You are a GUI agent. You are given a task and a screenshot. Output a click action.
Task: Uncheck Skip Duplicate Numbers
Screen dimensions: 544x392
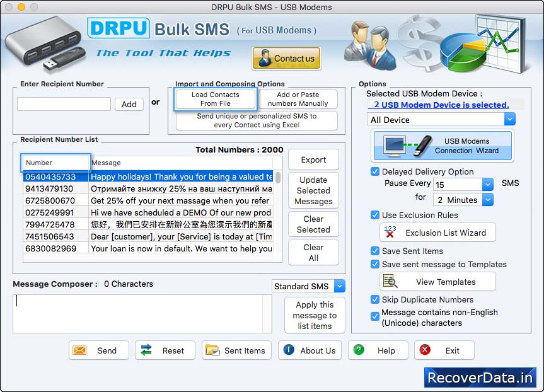click(x=375, y=299)
